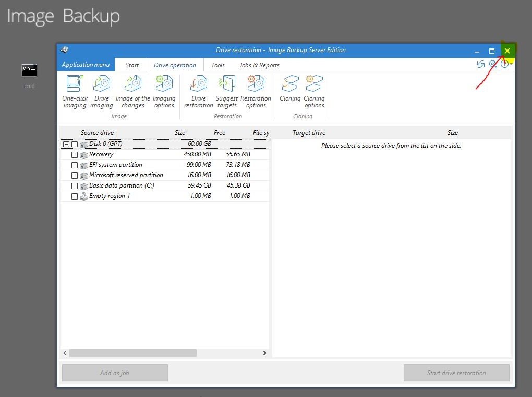Check the Microsoft reserved partition checkbox
This screenshot has width=532, height=397.
pyautogui.click(x=75, y=176)
